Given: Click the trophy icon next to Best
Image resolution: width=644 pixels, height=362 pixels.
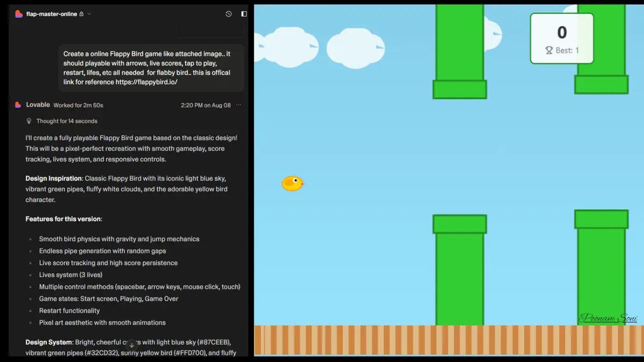Looking at the screenshot, I should point(549,50).
